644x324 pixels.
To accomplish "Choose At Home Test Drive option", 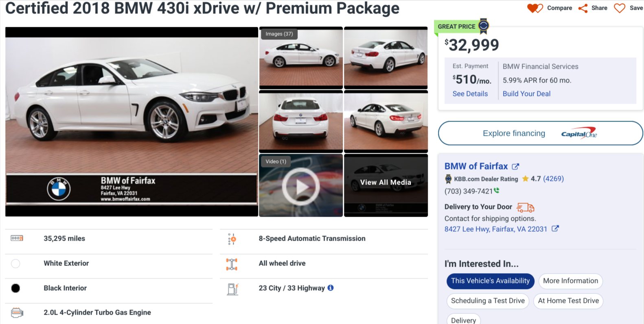I will [x=568, y=301].
